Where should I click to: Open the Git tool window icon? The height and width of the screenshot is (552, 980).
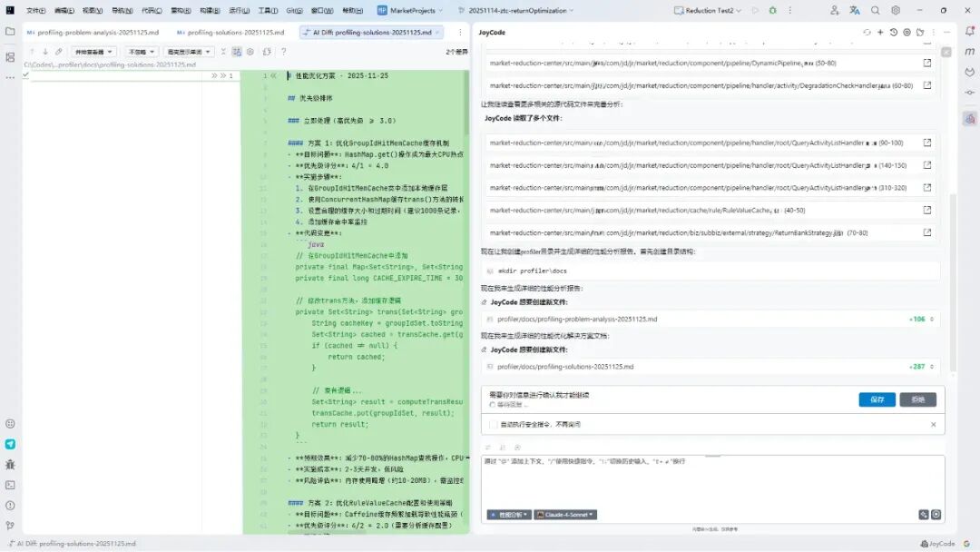coord(10,526)
